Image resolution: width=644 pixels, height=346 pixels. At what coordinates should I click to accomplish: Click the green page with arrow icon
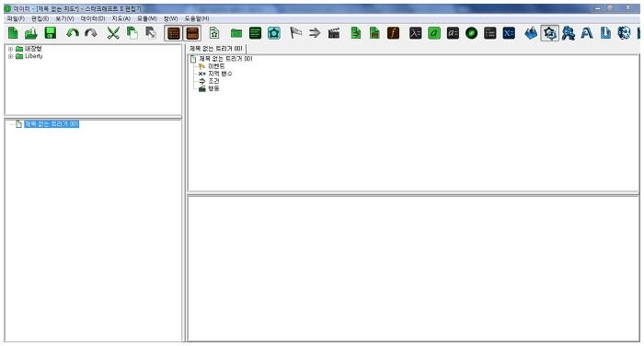click(x=356, y=33)
